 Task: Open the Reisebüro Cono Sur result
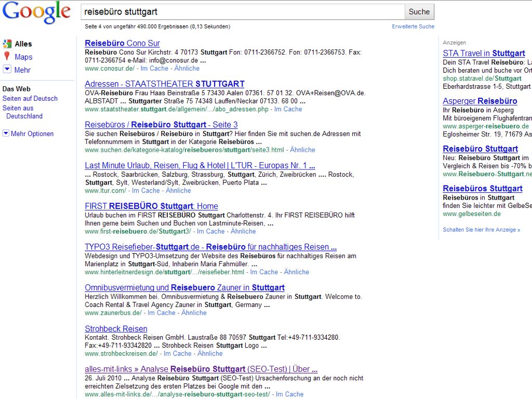point(122,43)
